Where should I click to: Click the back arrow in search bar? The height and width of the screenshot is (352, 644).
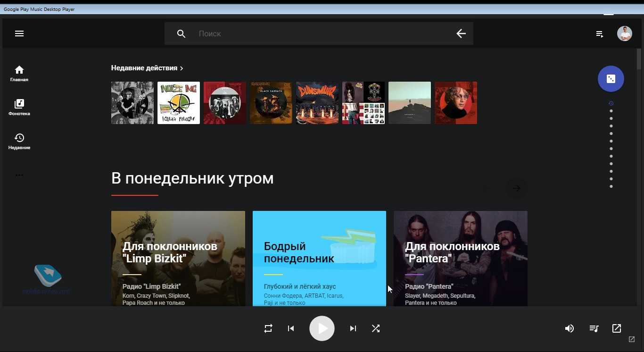[x=461, y=34]
